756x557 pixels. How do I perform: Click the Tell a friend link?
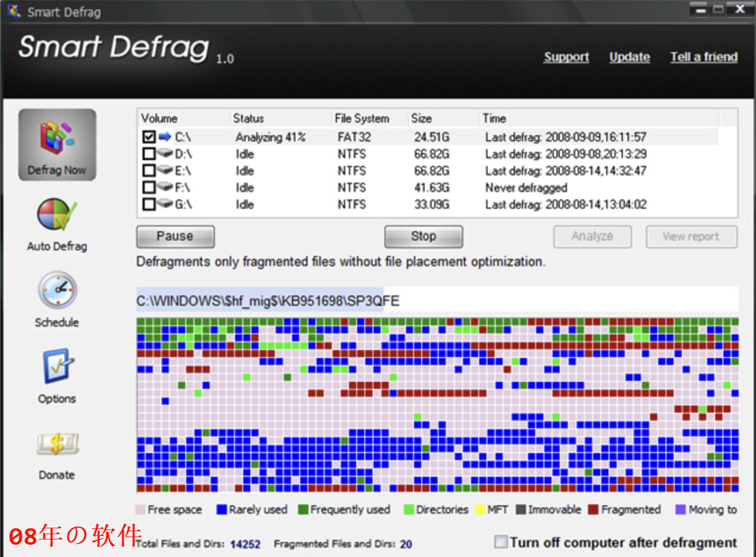tap(703, 57)
